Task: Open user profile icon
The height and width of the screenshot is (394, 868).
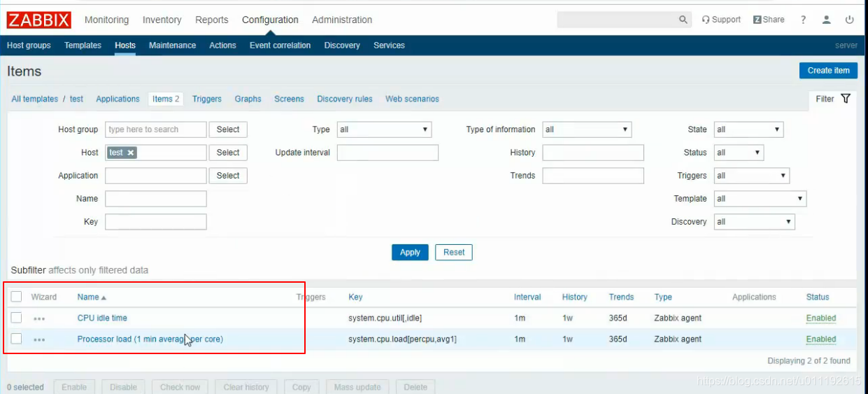Action: [827, 20]
